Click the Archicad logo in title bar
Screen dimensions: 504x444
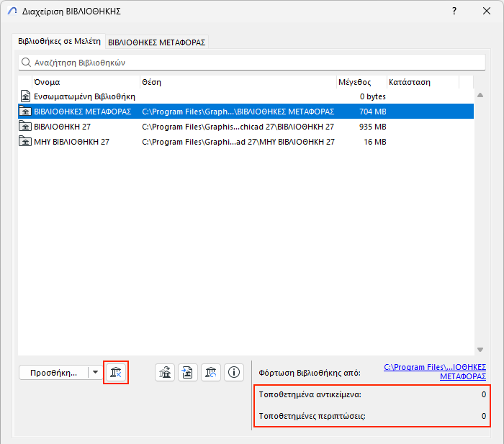(12, 12)
